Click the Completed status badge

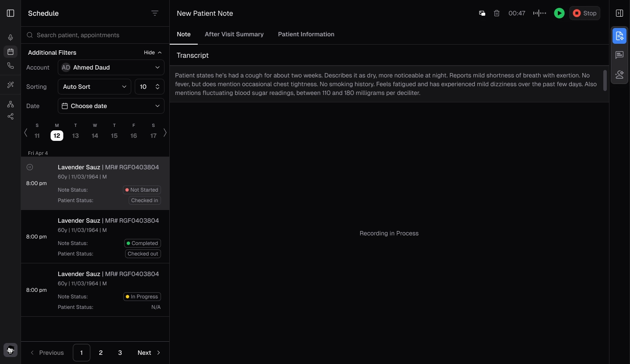142,243
